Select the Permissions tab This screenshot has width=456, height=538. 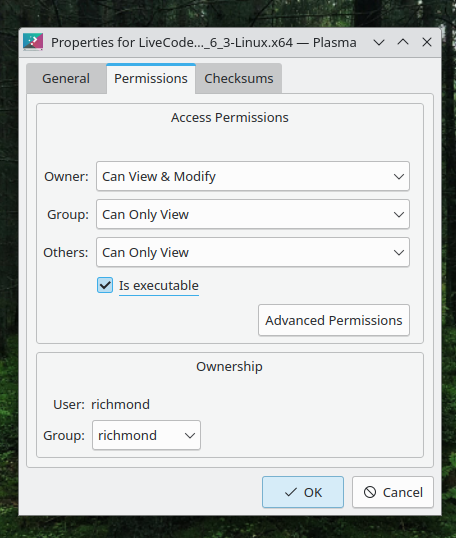click(151, 79)
